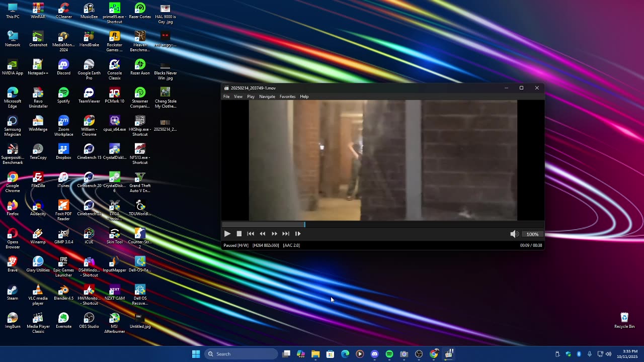Select the Audacity desktop icon
644x362 pixels.
click(38, 208)
